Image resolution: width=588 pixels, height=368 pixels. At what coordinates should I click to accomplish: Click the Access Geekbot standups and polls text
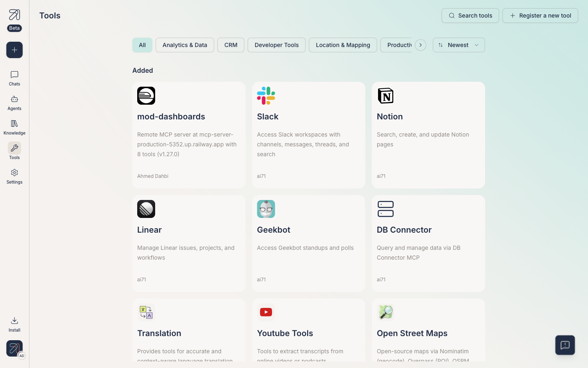(305, 248)
